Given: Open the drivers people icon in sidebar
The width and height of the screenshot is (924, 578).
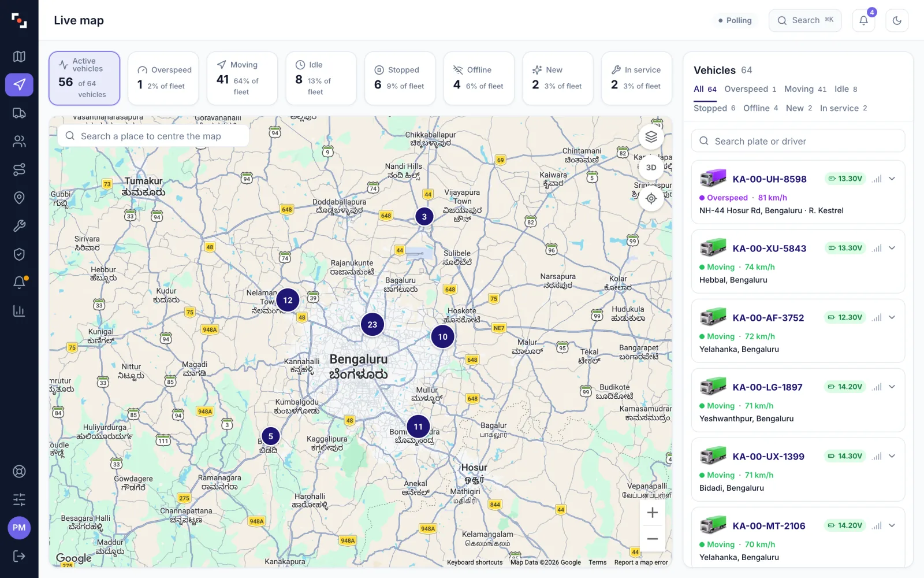Looking at the screenshot, I should (x=19, y=141).
